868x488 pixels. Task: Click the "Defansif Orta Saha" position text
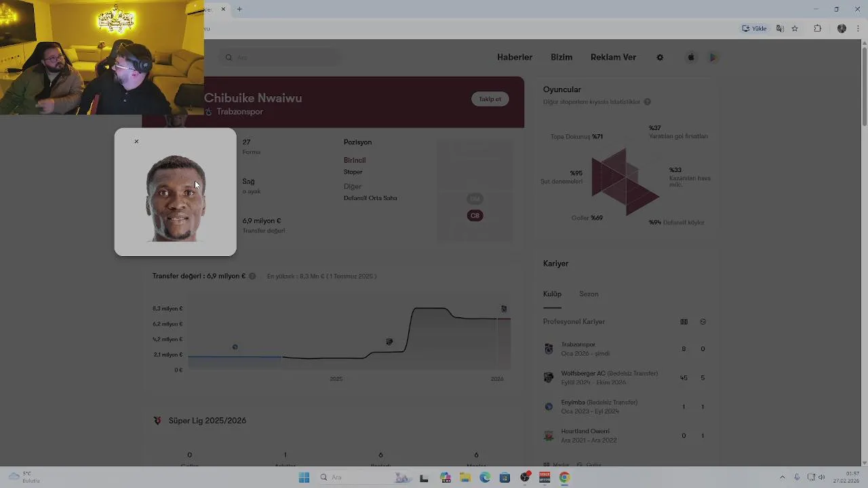[x=370, y=198]
